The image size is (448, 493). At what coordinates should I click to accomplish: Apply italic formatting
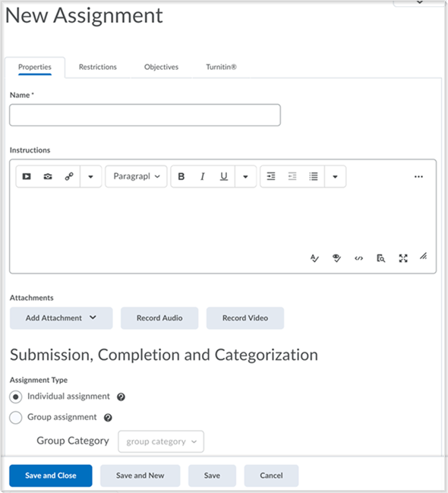(203, 176)
